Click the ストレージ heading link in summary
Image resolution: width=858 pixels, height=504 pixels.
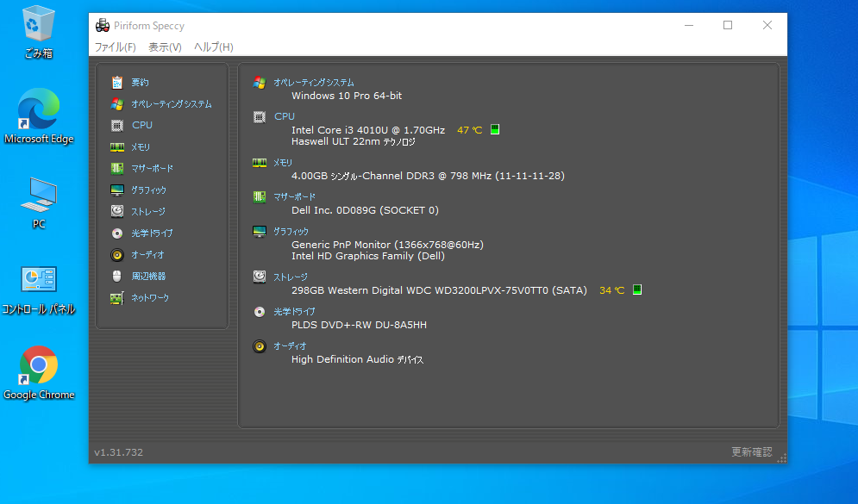pyautogui.click(x=291, y=277)
